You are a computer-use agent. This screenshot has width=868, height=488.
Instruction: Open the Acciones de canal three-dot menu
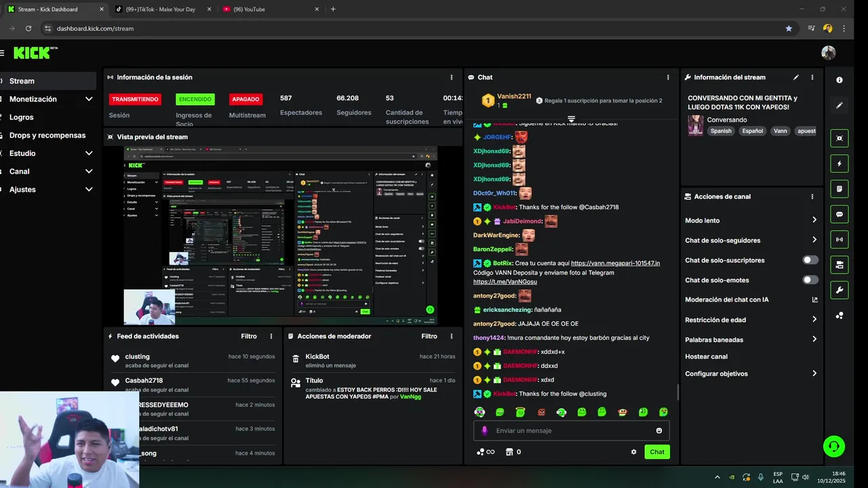point(812,197)
